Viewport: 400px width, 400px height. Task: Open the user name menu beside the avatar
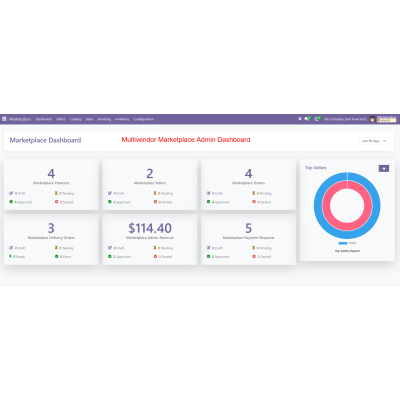coord(387,119)
